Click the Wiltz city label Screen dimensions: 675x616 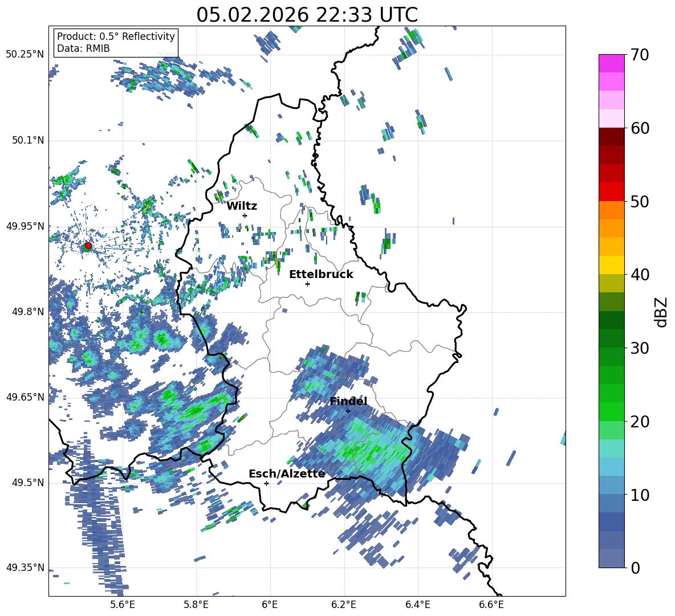click(242, 206)
